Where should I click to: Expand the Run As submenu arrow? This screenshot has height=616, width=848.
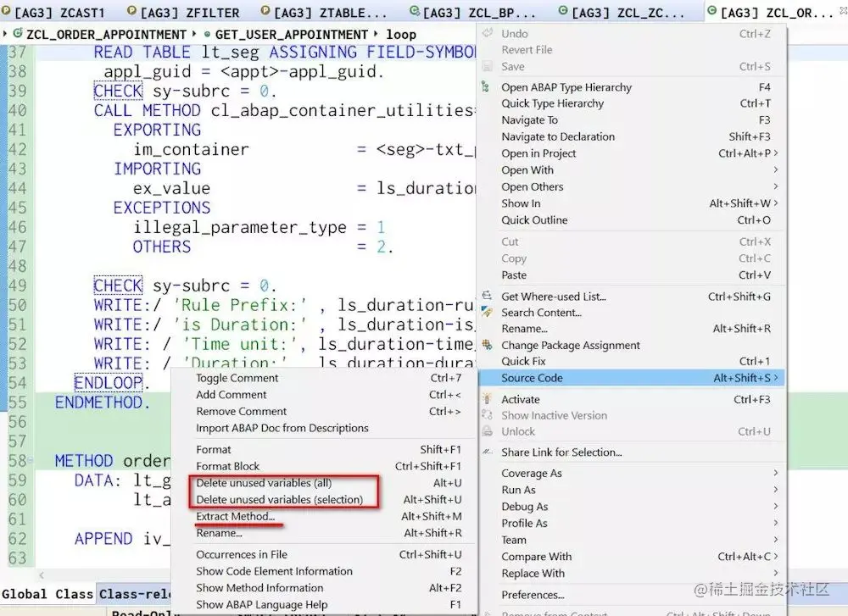(x=776, y=490)
